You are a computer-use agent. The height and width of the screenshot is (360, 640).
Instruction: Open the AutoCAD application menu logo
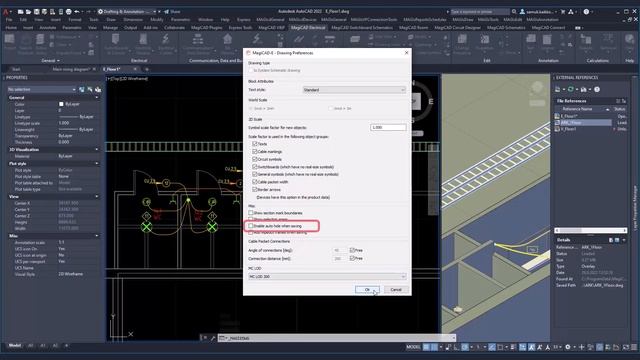pyautogui.click(x=6, y=12)
